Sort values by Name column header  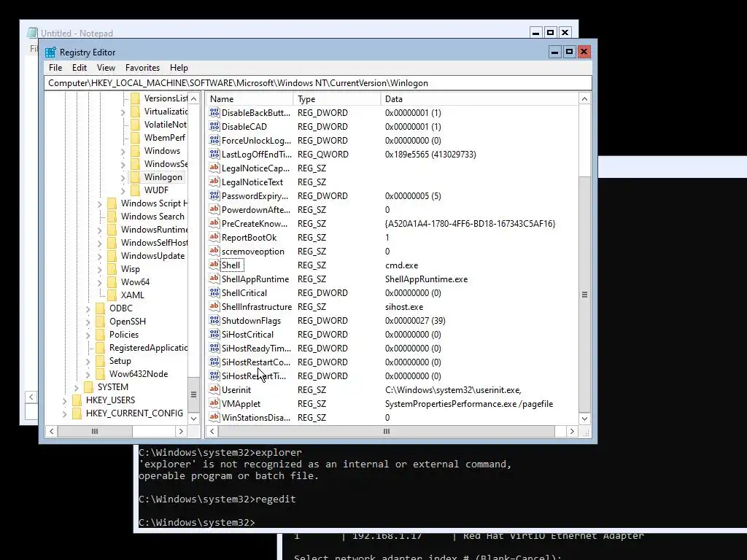(x=249, y=98)
